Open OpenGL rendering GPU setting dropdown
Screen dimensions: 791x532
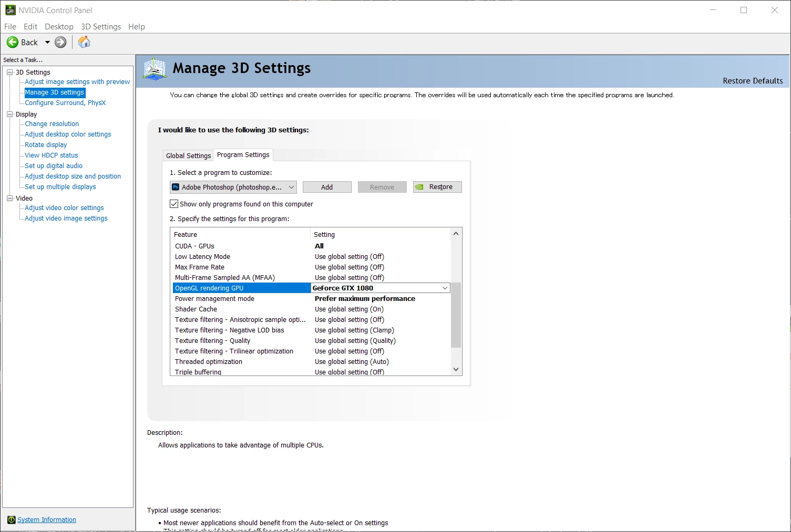coord(445,288)
